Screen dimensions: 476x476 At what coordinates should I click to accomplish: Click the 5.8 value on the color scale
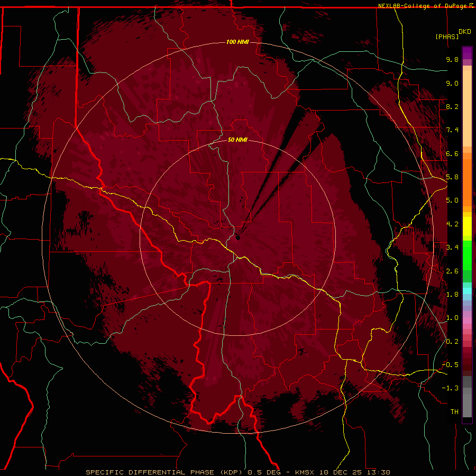pyautogui.click(x=452, y=177)
